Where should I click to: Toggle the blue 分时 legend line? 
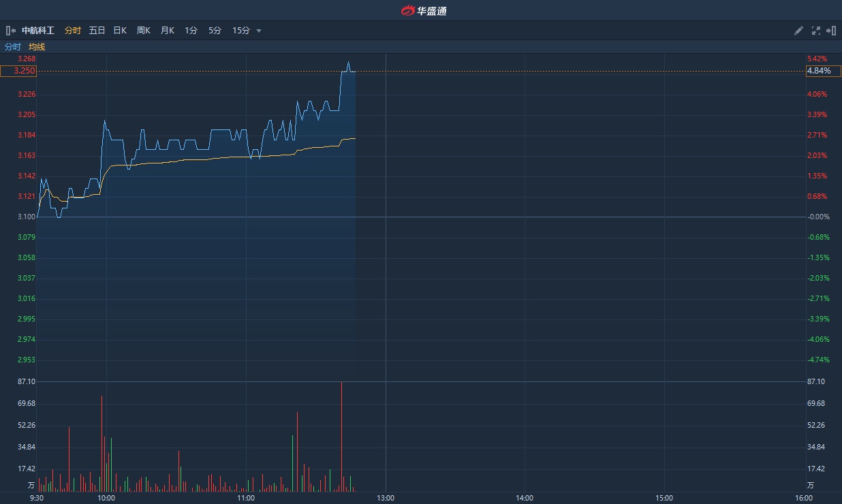point(13,47)
